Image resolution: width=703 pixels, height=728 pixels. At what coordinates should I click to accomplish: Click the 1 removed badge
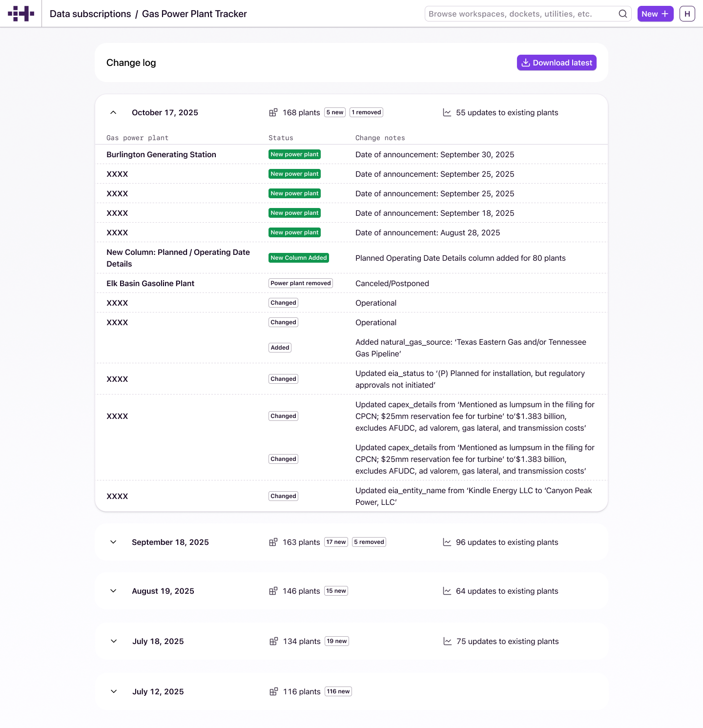(366, 112)
